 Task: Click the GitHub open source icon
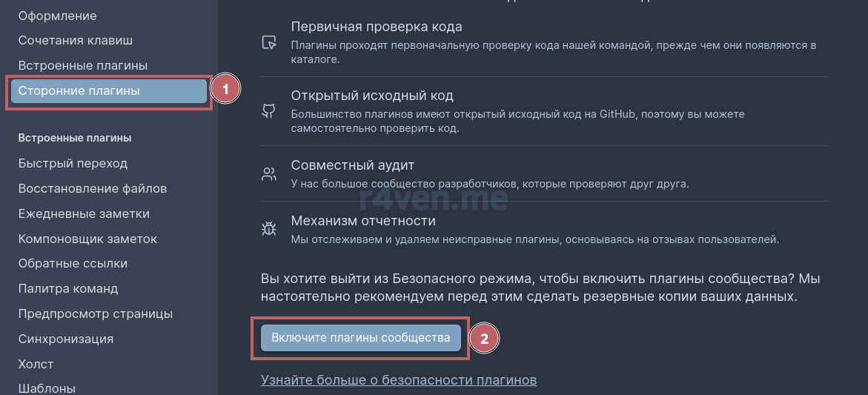(x=268, y=112)
